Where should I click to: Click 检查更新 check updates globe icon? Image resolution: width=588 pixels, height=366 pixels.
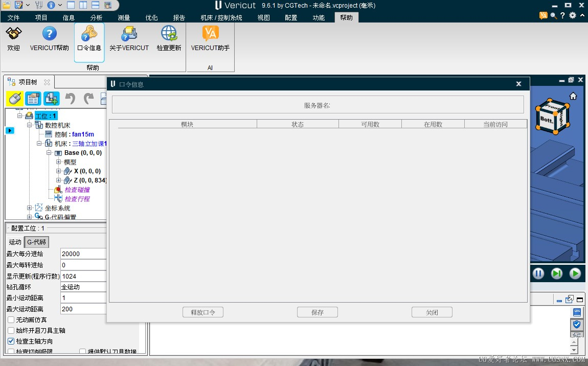coord(169,33)
